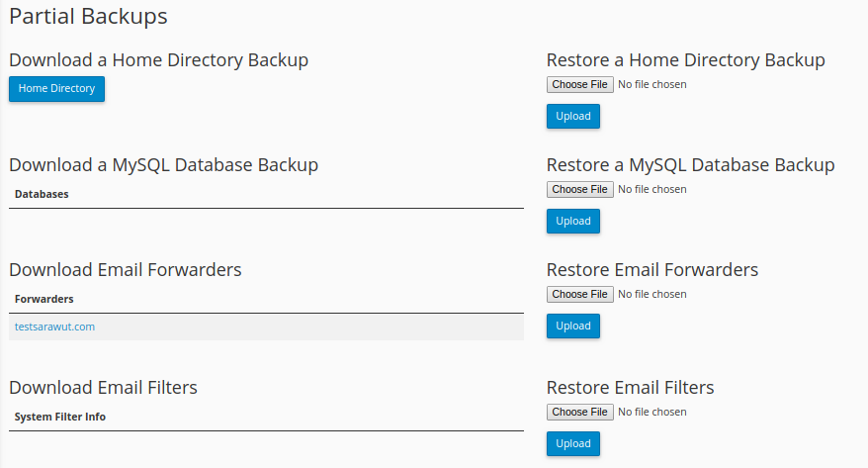
Task: Click the Databases column header
Action: click(x=42, y=195)
